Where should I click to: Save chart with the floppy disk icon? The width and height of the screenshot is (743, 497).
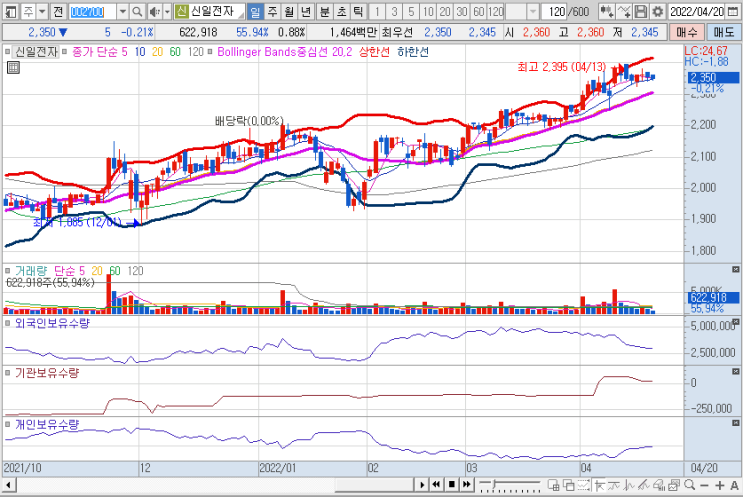click(x=640, y=11)
